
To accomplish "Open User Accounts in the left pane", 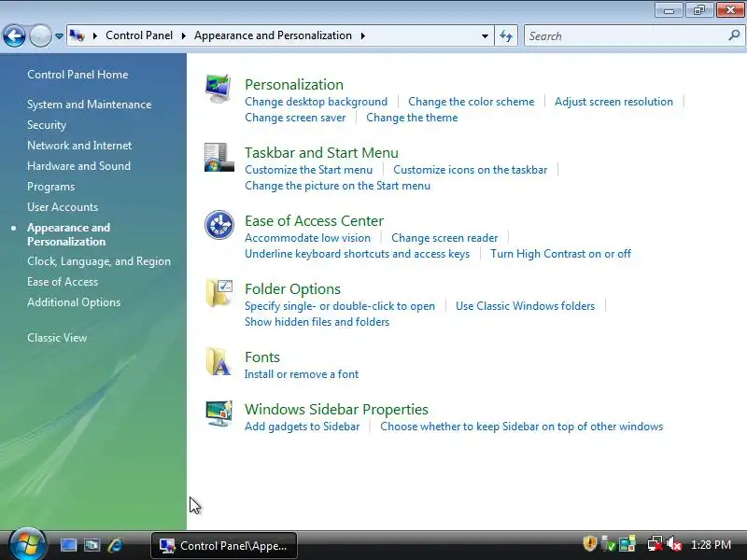I will click(63, 207).
